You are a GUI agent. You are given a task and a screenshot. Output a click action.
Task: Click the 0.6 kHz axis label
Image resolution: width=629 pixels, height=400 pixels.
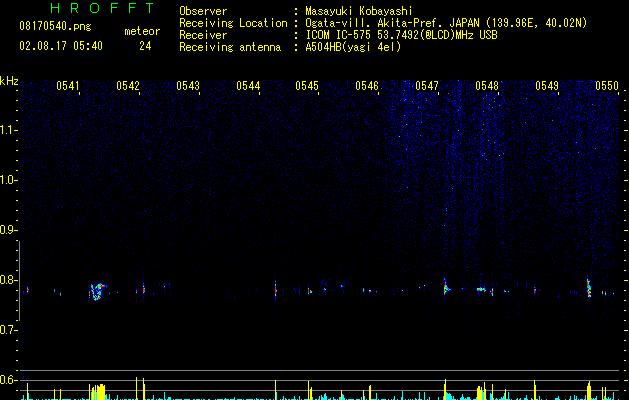click(x=8, y=380)
